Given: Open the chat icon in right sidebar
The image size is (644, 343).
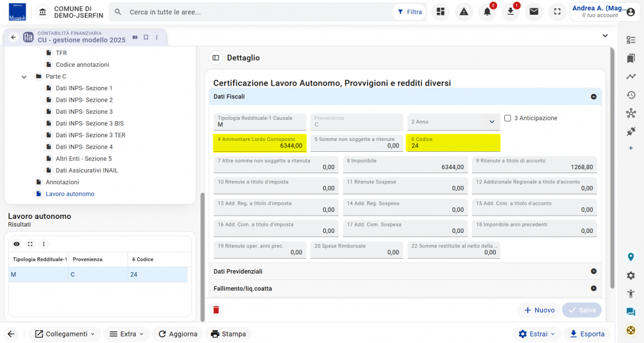Looking at the screenshot, I should [631, 312].
